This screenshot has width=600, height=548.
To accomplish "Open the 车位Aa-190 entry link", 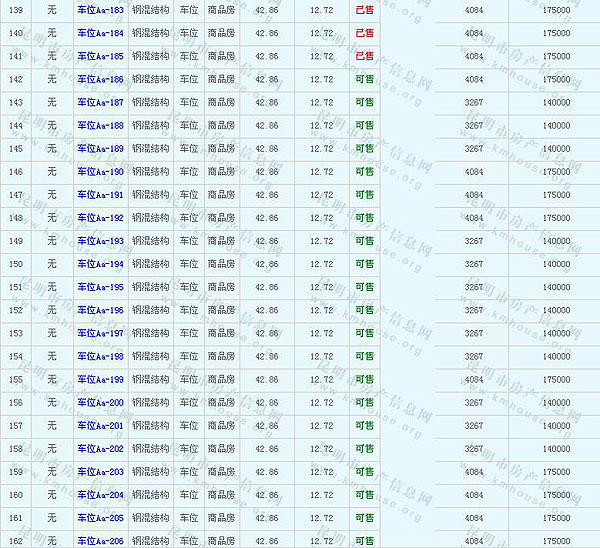I will tap(101, 172).
